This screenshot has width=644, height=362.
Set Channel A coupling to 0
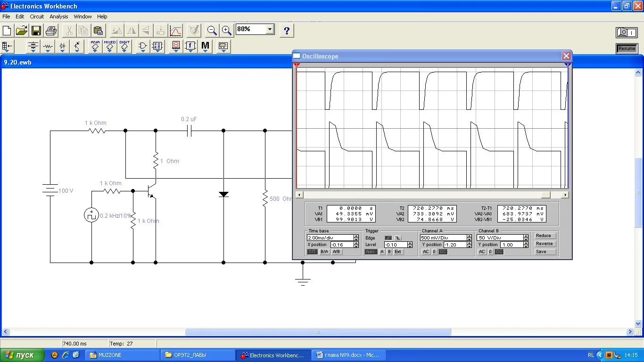(434, 252)
